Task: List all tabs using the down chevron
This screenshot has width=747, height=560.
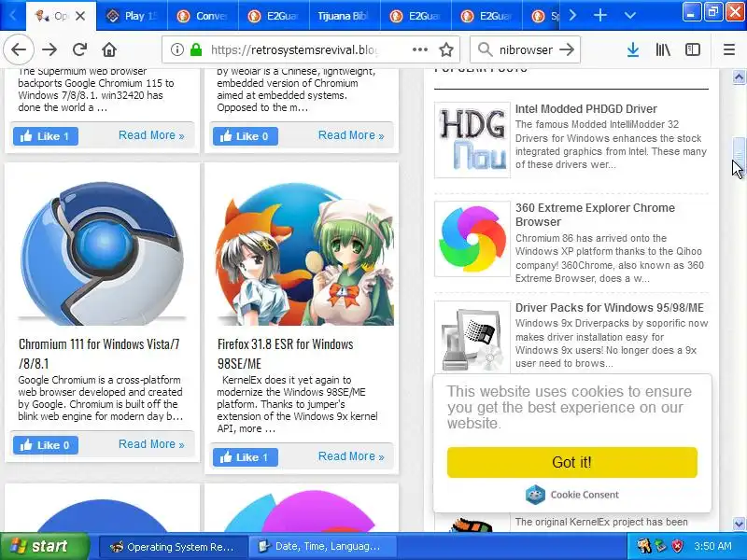Action: [x=629, y=16]
